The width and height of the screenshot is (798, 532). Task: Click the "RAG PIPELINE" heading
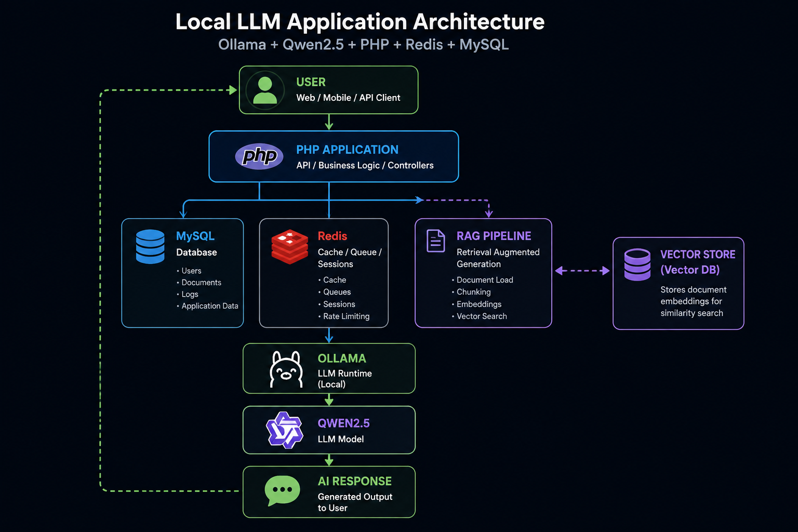(494, 236)
